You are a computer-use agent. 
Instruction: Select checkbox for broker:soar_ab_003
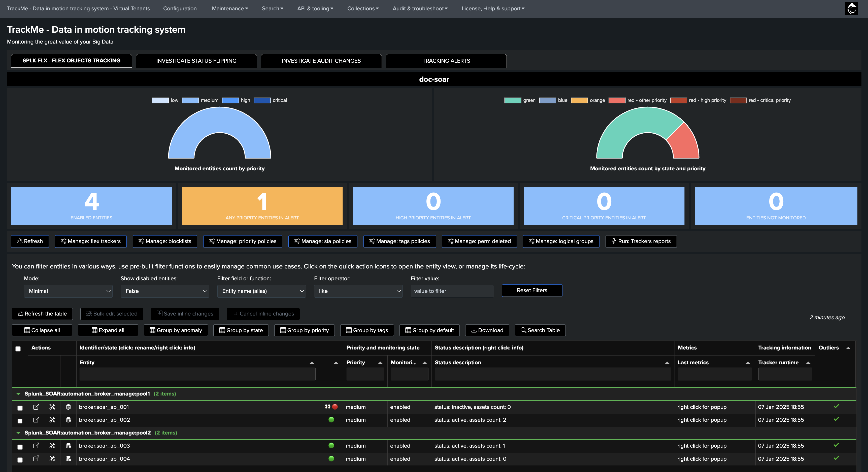[x=20, y=447]
